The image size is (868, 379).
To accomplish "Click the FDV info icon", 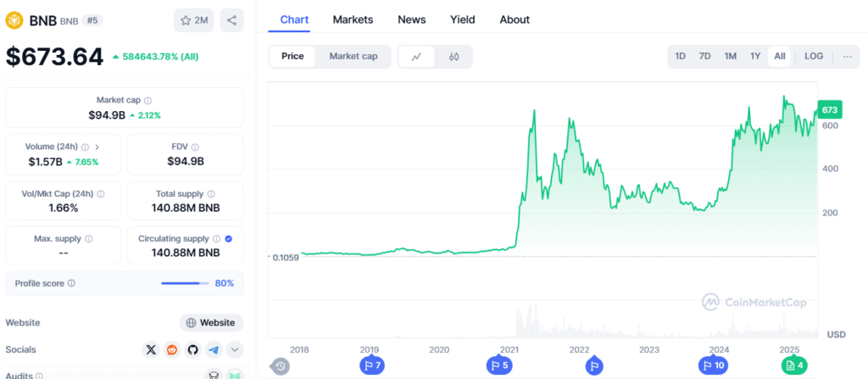I will pos(195,148).
